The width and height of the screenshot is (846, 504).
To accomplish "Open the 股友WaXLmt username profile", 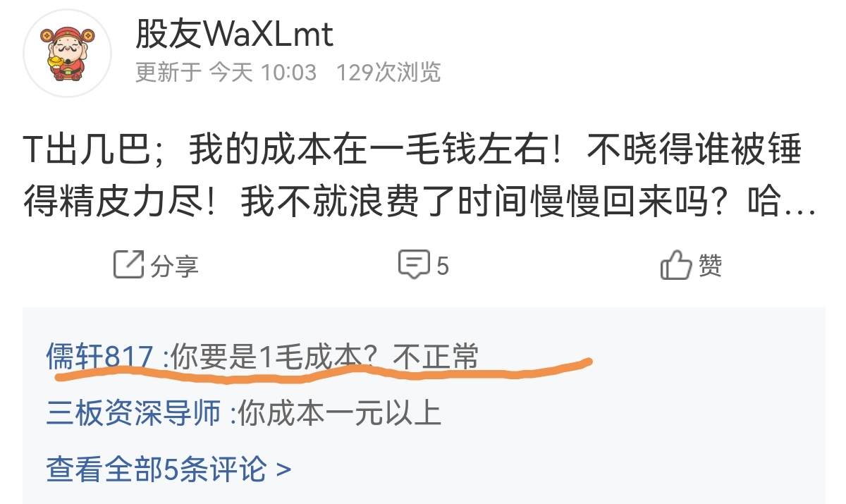I will pos(234,35).
